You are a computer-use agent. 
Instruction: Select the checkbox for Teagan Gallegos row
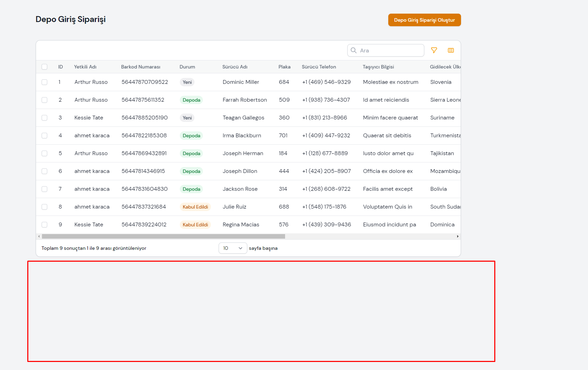click(x=44, y=118)
